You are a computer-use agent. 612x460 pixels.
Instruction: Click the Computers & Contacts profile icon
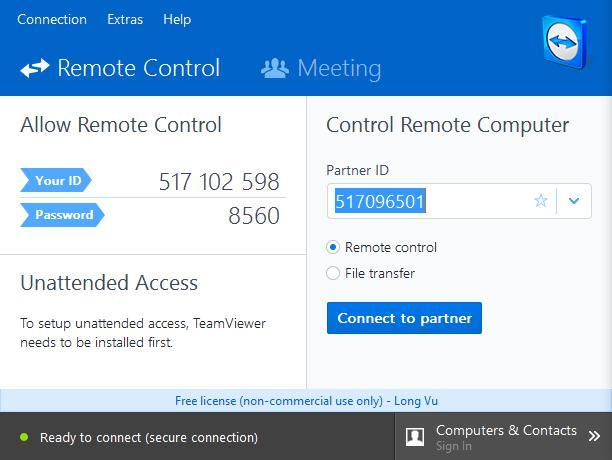click(x=415, y=437)
